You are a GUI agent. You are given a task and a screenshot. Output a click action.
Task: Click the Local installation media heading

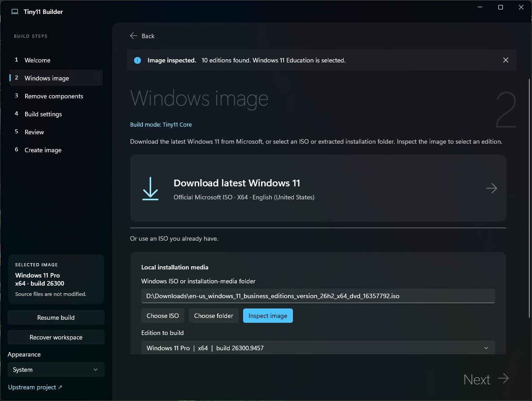(x=175, y=267)
